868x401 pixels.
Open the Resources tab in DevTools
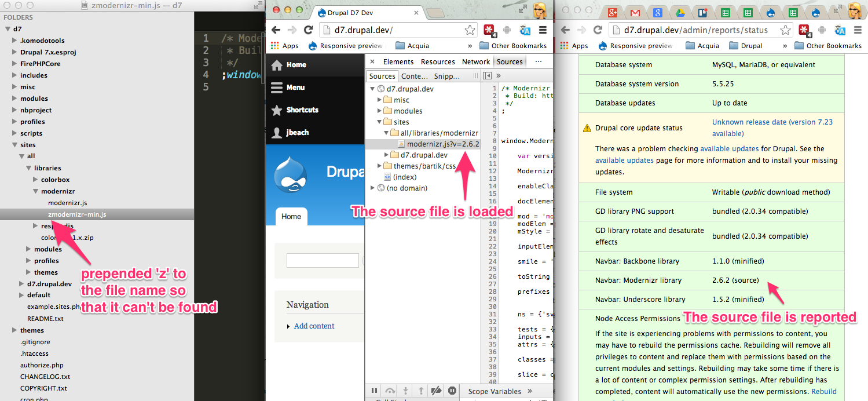click(x=438, y=61)
